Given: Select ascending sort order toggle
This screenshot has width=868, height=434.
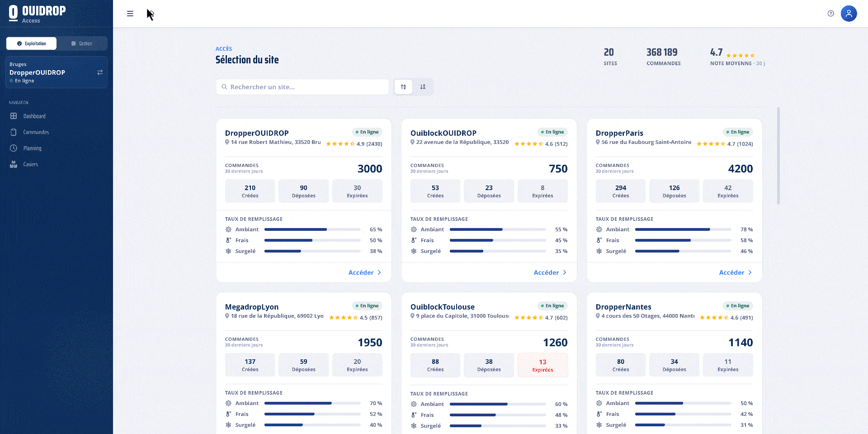Looking at the screenshot, I should 403,87.
